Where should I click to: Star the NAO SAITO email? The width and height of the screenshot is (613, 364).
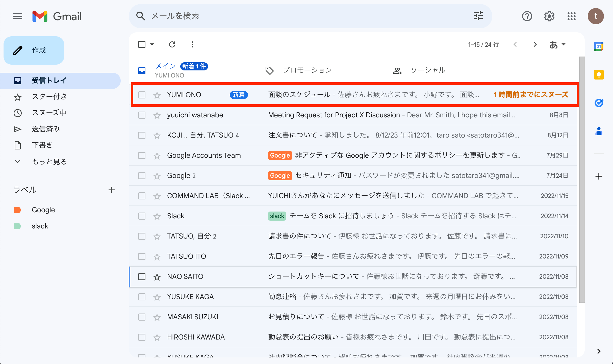pyautogui.click(x=157, y=277)
